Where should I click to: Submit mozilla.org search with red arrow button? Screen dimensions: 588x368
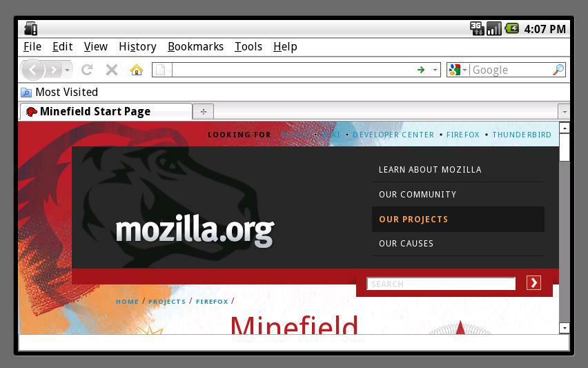click(x=533, y=283)
